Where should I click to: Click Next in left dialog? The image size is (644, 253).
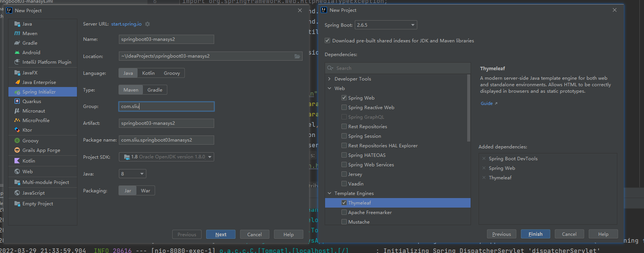pyautogui.click(x=221, y=234)
